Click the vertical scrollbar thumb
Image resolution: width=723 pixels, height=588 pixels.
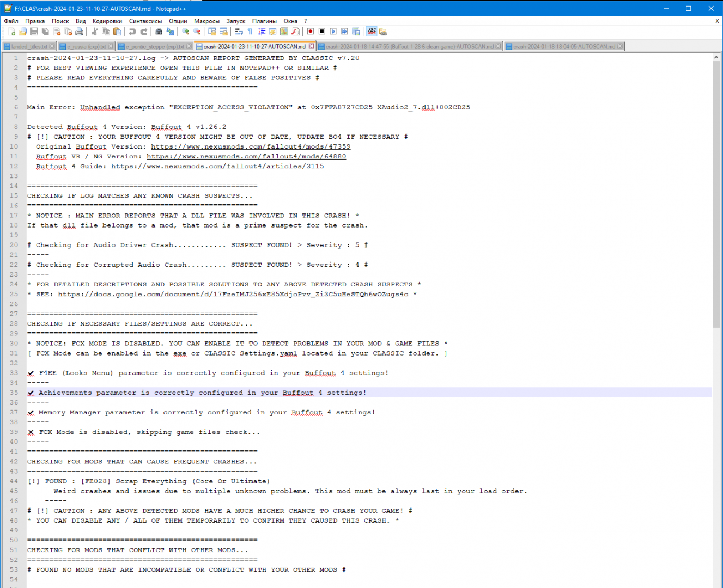click(x=716, y=191)
